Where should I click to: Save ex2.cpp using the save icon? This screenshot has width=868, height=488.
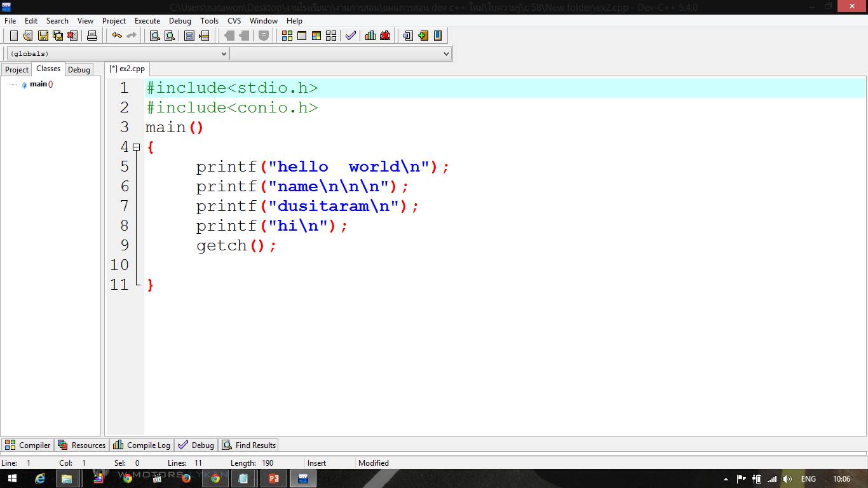coord(42,36)
